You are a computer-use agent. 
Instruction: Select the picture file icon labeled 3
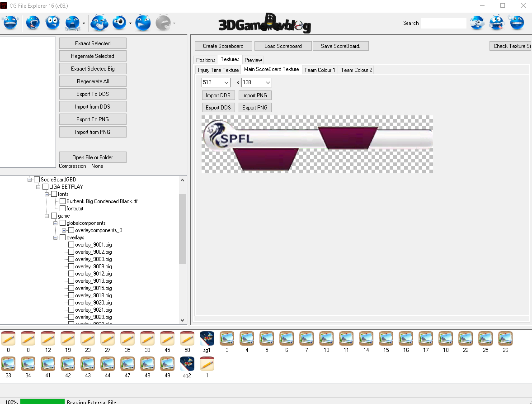coord(227,338)
